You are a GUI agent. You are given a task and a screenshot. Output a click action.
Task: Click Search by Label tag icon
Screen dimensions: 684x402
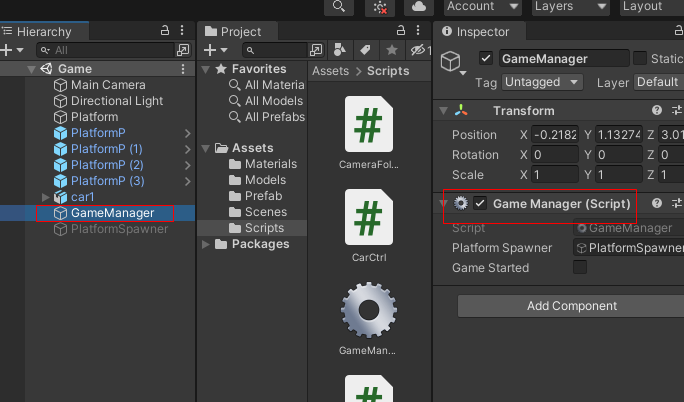coord(366,50)
